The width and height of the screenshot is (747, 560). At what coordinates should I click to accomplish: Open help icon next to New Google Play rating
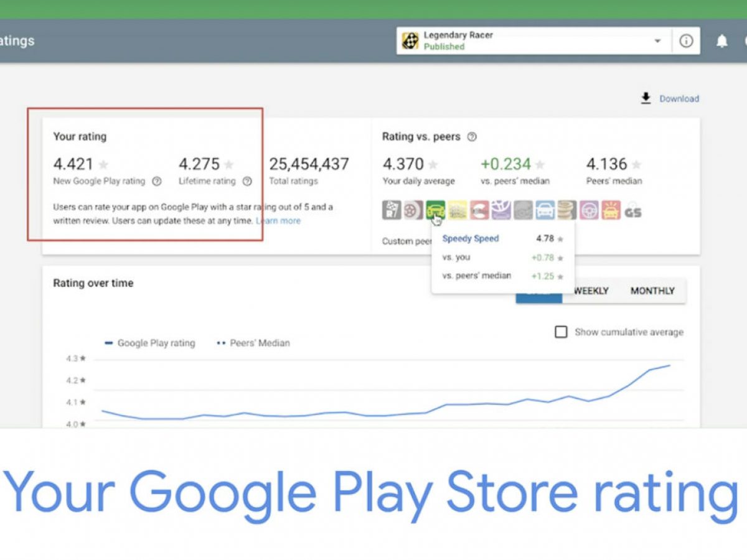tap(157, 181)
